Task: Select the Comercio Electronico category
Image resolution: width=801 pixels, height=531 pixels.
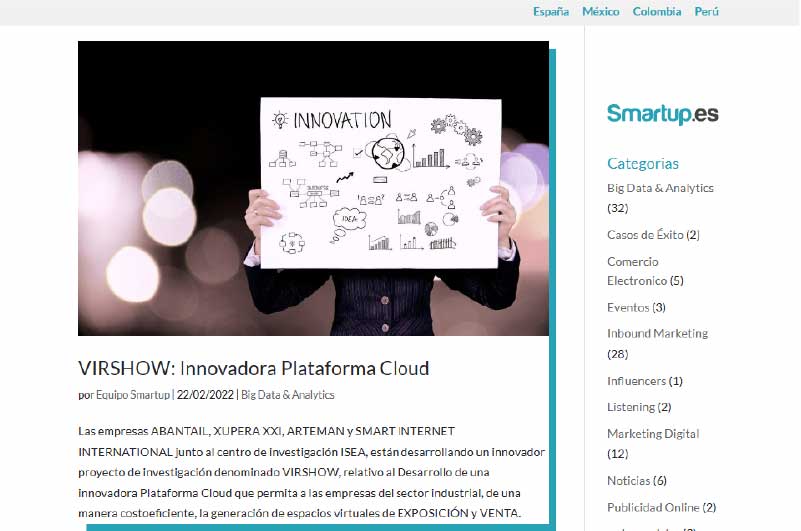Action: pyautogui.click(x=637, y=271)
